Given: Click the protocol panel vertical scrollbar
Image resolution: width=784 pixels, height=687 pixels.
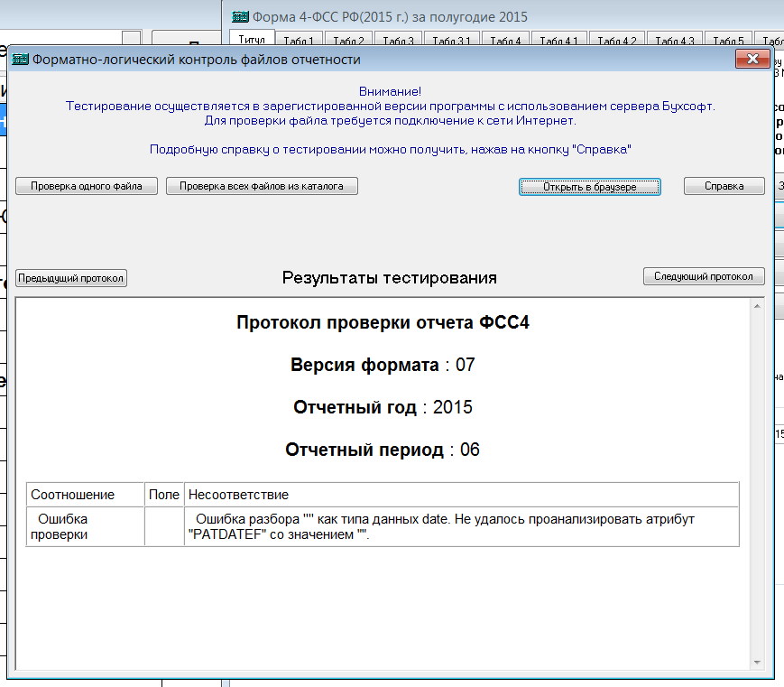Looking at the screenshot, I should point(756,486).
